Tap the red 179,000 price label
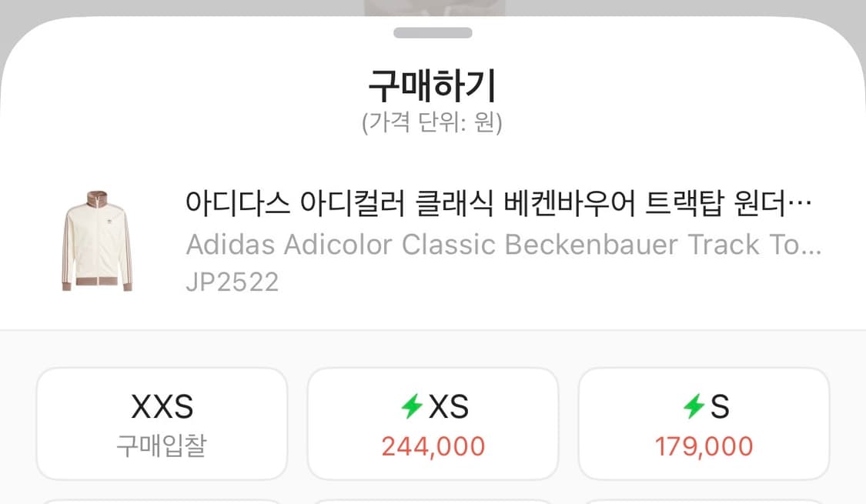Viewport: 866px width, 504px height. click(x=703, y=446)
